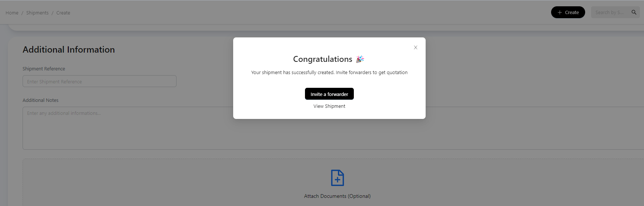The image size is (644, 206).
Task: Click the Additional Notes field label
Action: [x=40, y=100]
